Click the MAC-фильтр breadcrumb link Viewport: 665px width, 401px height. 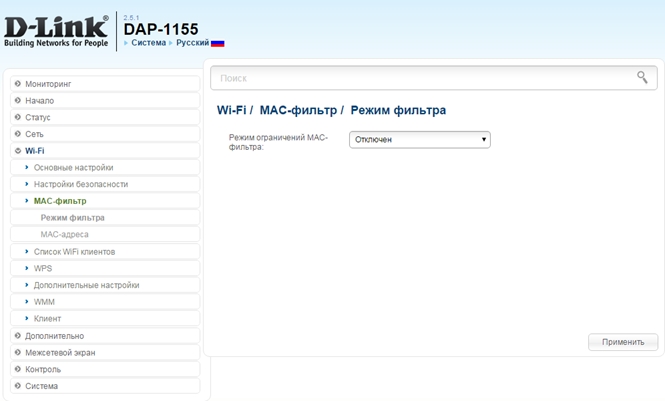(x=299, y=110)
